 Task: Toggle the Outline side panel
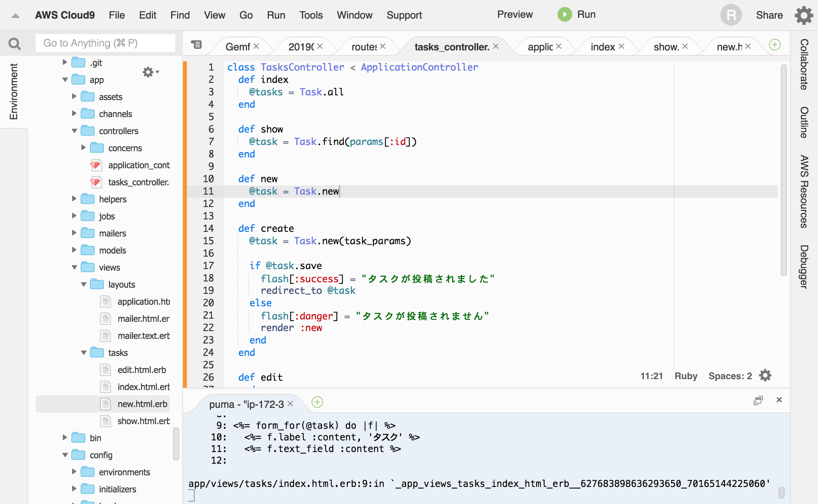[x=804, y=123]
